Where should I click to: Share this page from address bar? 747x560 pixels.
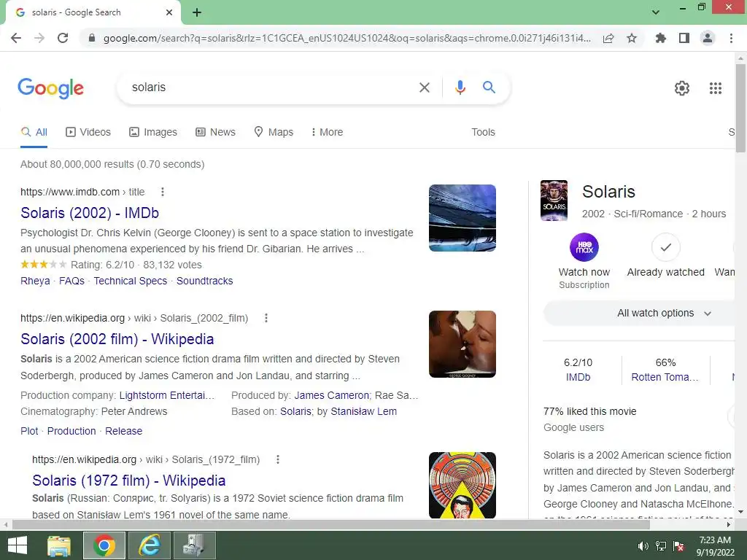pyautogui.click(x=608, y=38)
